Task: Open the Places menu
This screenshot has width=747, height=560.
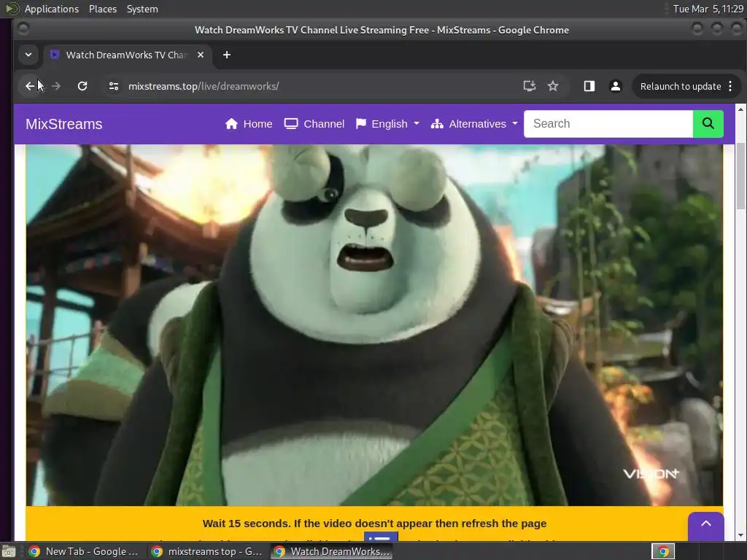Action: coord(102,9)
